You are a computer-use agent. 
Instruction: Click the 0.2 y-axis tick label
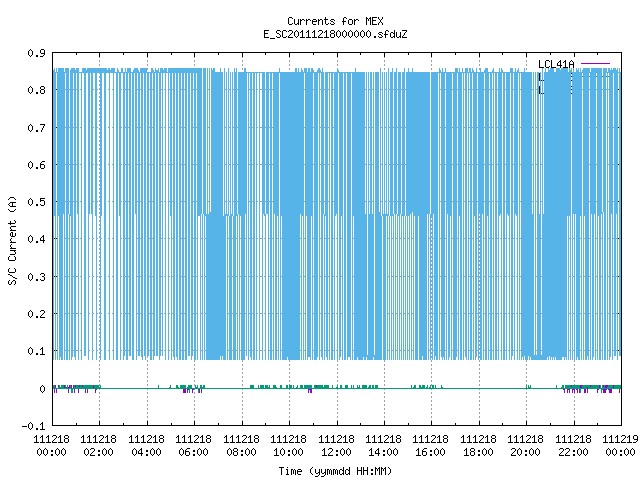click(36, 314)
